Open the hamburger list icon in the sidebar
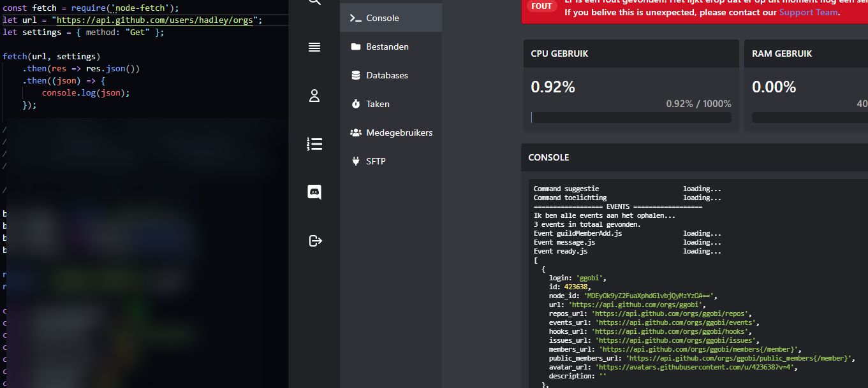The height and width of the screenshot is (388, 868). pos(314,47)
